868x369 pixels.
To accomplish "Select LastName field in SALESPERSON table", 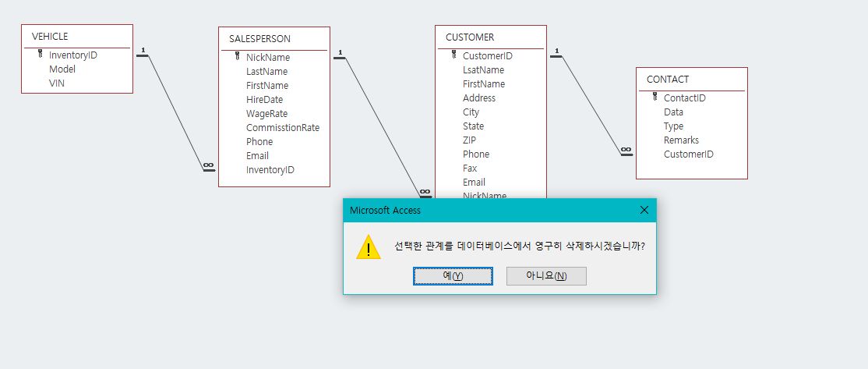I will 266,72.
